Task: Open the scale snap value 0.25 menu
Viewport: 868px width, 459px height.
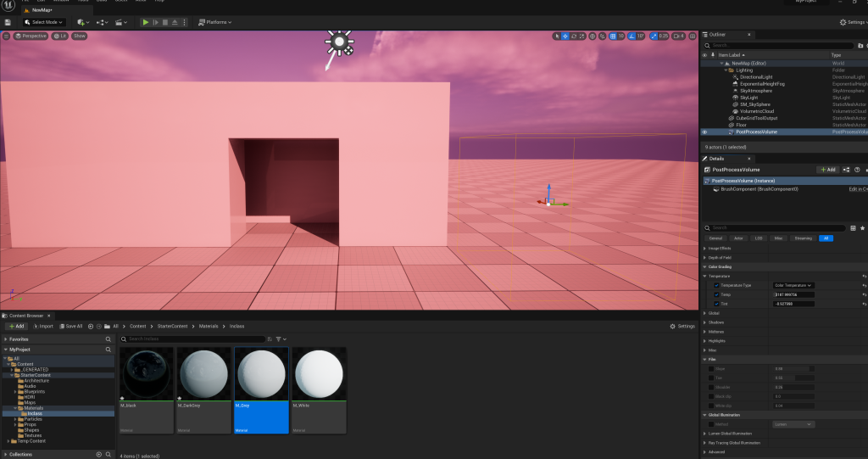Action: 663,36
